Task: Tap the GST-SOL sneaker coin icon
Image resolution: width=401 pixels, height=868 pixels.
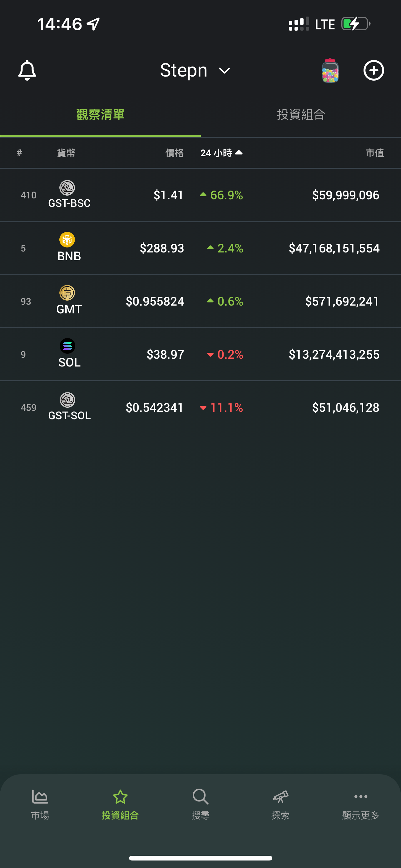Action: point(67,400)
